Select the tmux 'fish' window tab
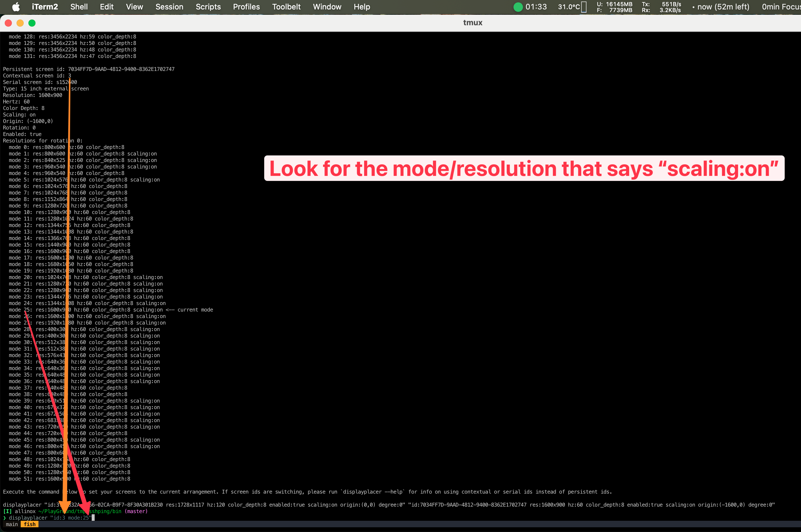 30,524
